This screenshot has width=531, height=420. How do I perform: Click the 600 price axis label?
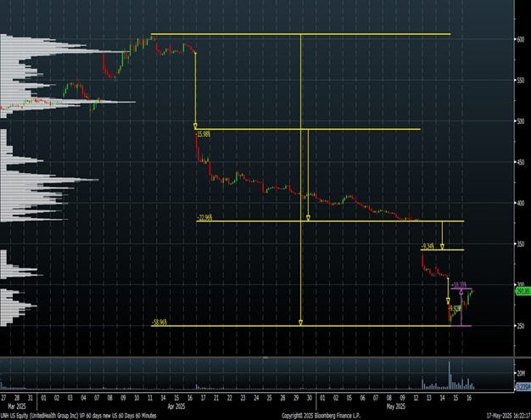click(520, 40)
